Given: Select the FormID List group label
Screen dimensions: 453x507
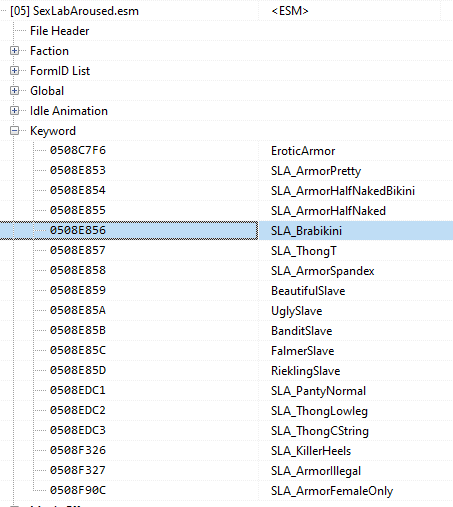Looking at the screenshot, I should coord(60,71).
